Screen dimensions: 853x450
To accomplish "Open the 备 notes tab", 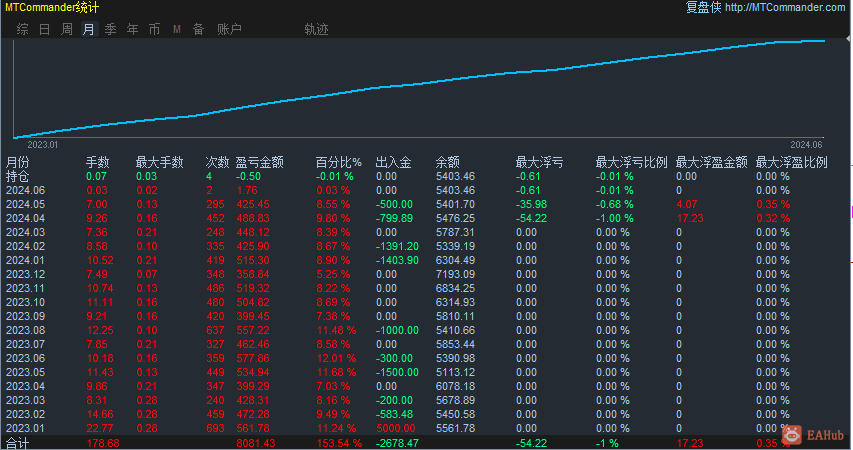I will pyautogui.click(x=199, y=29).
